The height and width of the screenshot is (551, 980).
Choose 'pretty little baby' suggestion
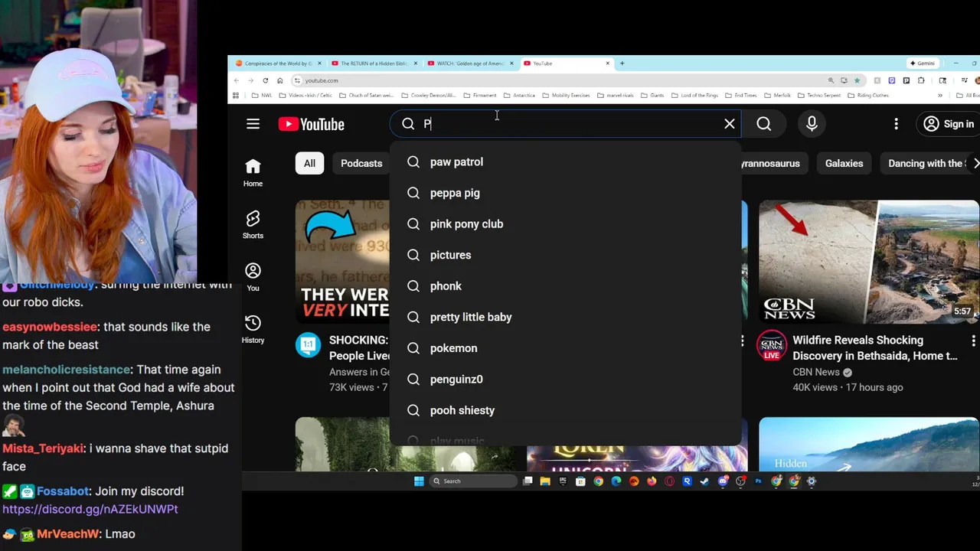565,317
